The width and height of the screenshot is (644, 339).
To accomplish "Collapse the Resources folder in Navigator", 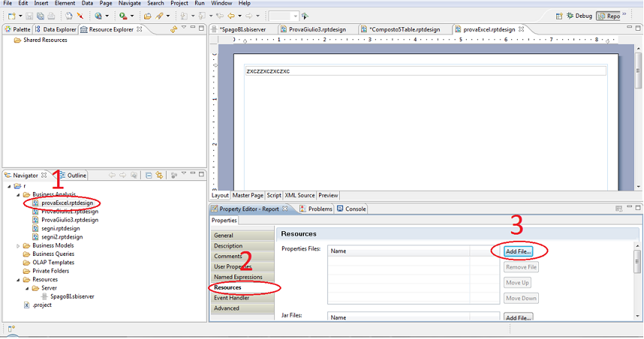I will tap(18, 280).
